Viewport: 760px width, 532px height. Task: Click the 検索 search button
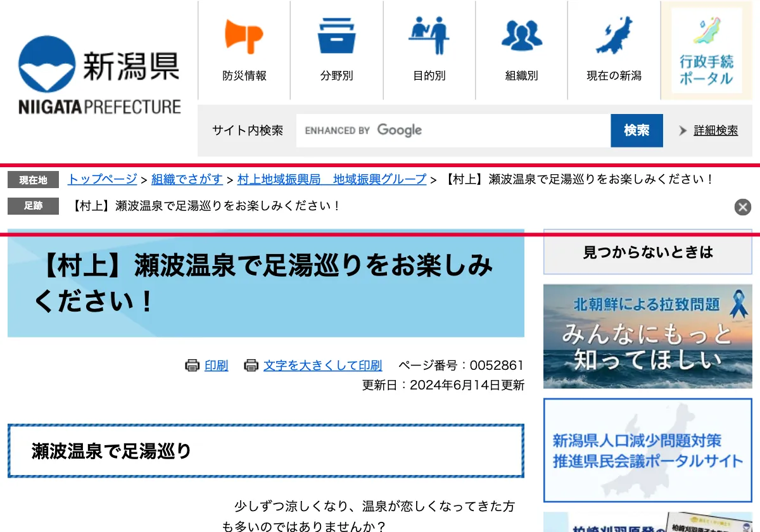tap(636, 130)
